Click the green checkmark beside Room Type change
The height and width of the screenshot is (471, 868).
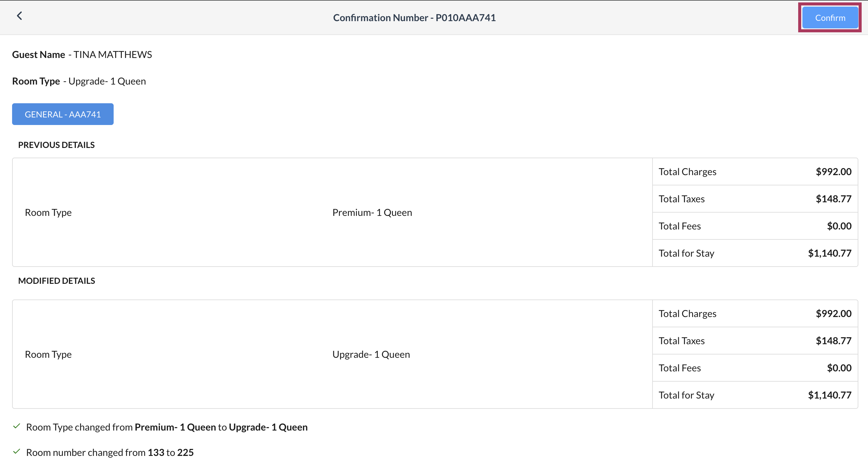(17, 427)
